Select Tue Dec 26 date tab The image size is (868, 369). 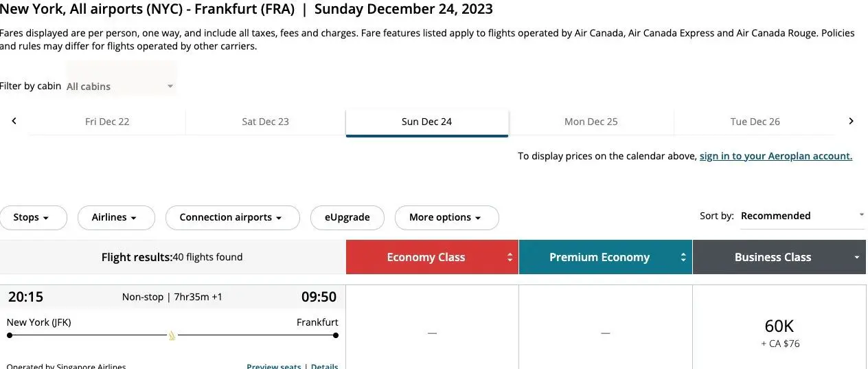pyautogui.click(x=755, y=122)
